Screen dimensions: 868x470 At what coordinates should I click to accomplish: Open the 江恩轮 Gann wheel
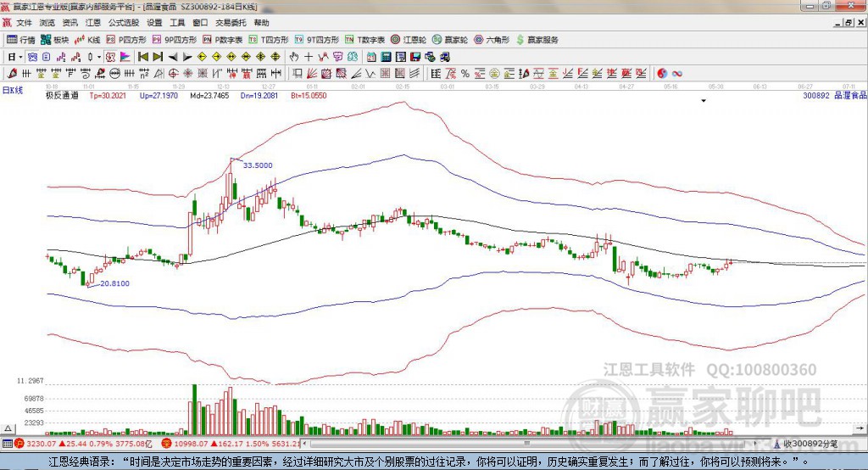(x=409, y=40)
